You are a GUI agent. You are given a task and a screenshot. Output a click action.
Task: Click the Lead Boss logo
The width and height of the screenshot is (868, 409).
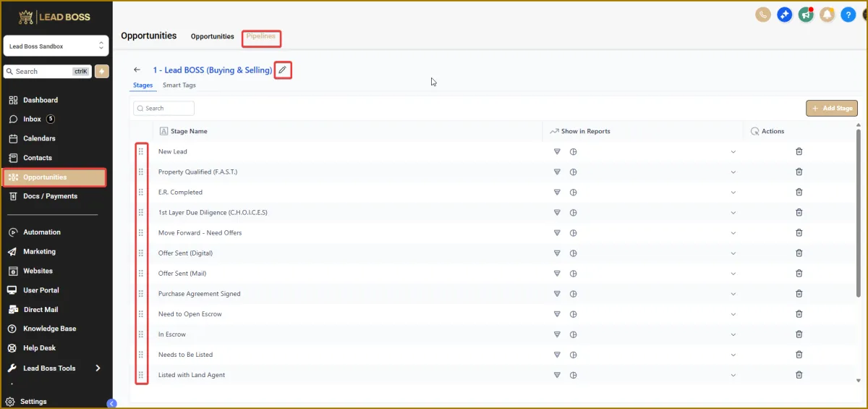pyautogui.click(x=55, y=16)
